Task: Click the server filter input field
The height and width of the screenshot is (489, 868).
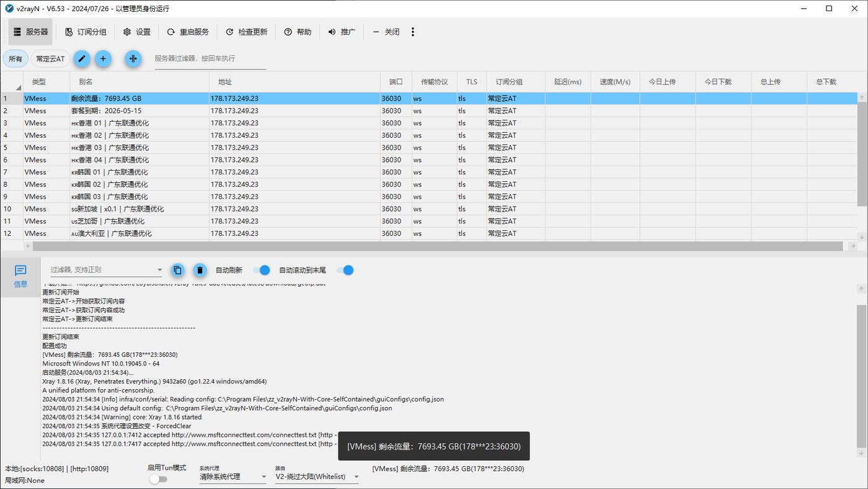Action: (210, 58)
